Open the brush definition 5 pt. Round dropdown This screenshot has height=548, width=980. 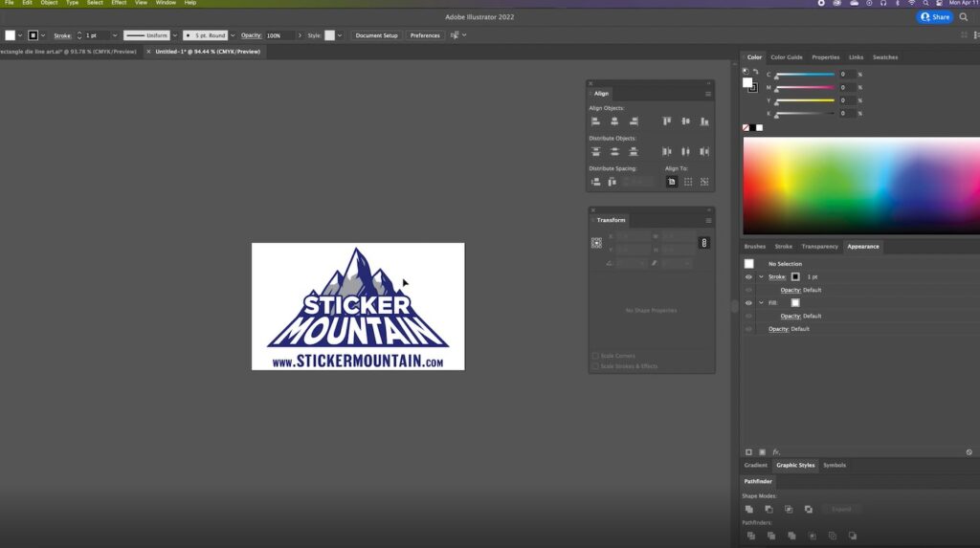click(233, 35)
